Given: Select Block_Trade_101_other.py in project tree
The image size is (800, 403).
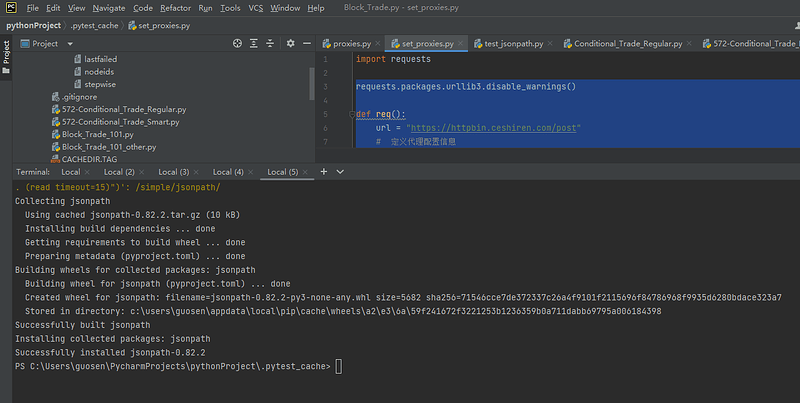Looking at the screenshot, I should click(x=104, y=147).
